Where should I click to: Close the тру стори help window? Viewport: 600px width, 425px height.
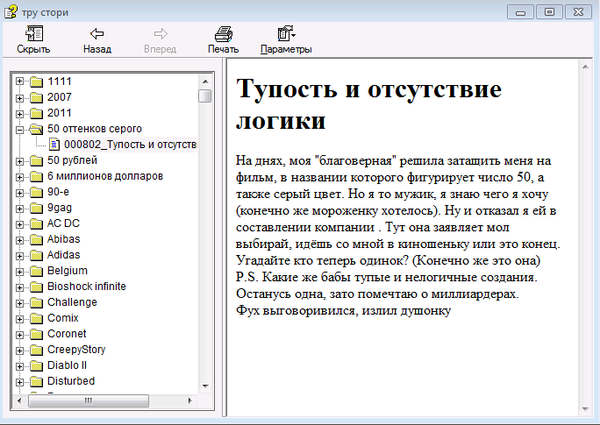click(x=577, y=12)
